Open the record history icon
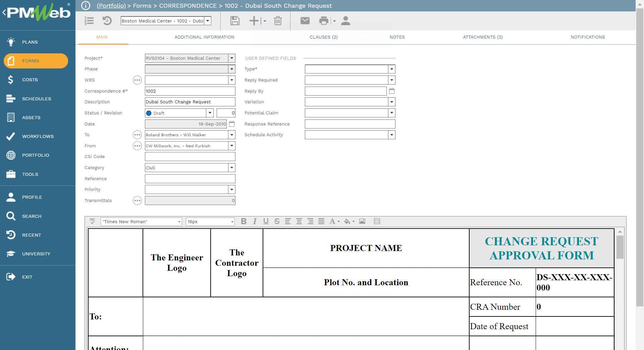 click(x=107, y=21)
